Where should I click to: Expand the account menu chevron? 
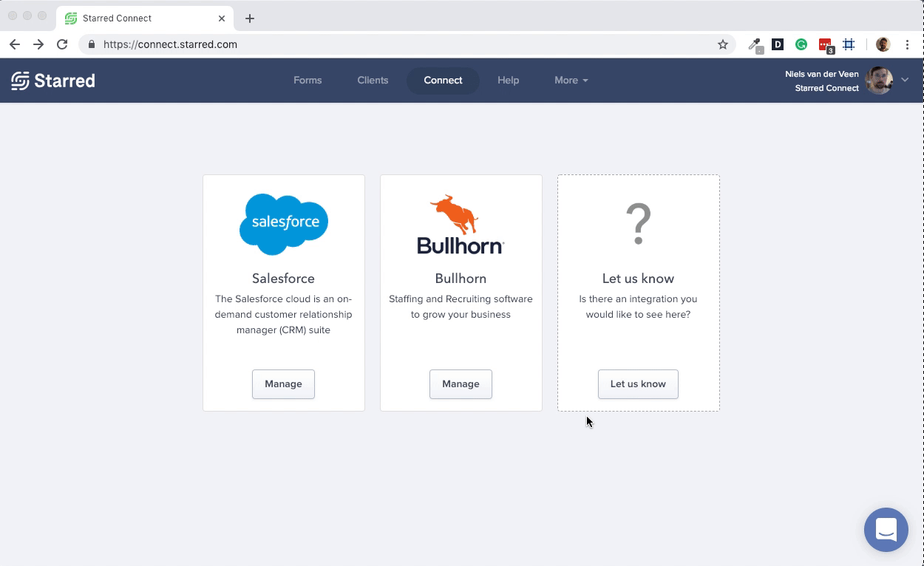pos(905,80)
